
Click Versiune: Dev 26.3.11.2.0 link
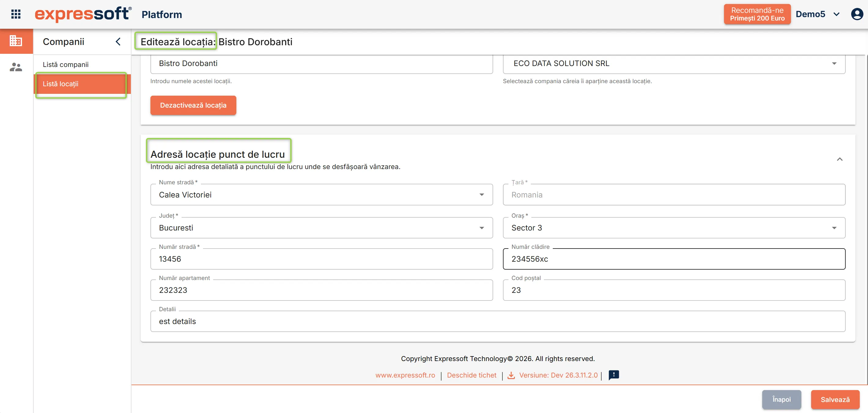558,375
